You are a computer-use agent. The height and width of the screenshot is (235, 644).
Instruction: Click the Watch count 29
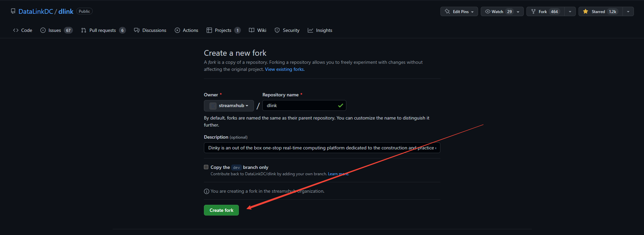coord(510,11)
